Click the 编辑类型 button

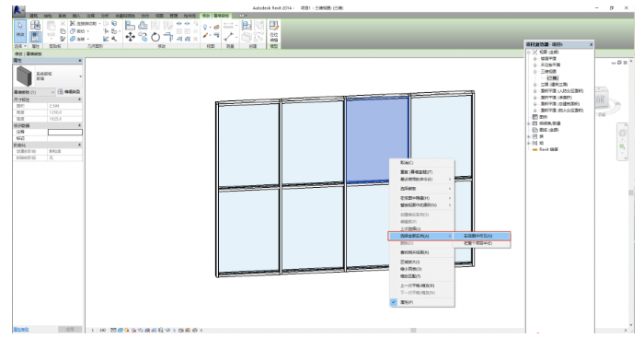pos(69,92)
